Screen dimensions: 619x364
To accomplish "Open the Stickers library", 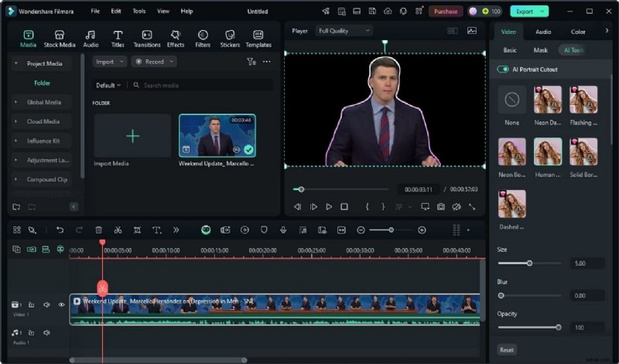I will (x=230, y=39).
